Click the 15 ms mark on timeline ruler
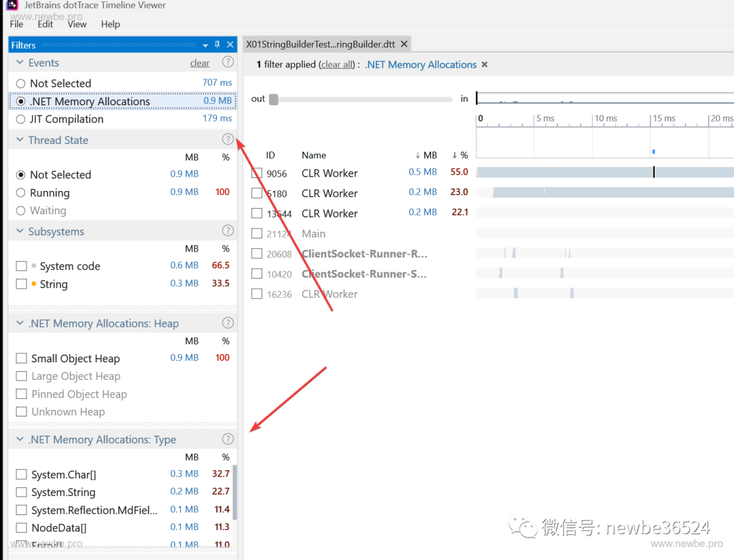 pos(663,118)
